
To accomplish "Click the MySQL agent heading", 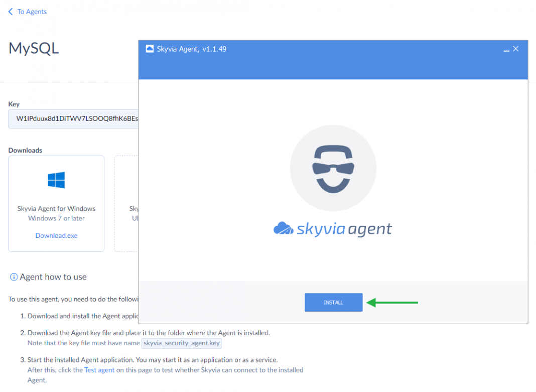I will click(x=34, y=48).
